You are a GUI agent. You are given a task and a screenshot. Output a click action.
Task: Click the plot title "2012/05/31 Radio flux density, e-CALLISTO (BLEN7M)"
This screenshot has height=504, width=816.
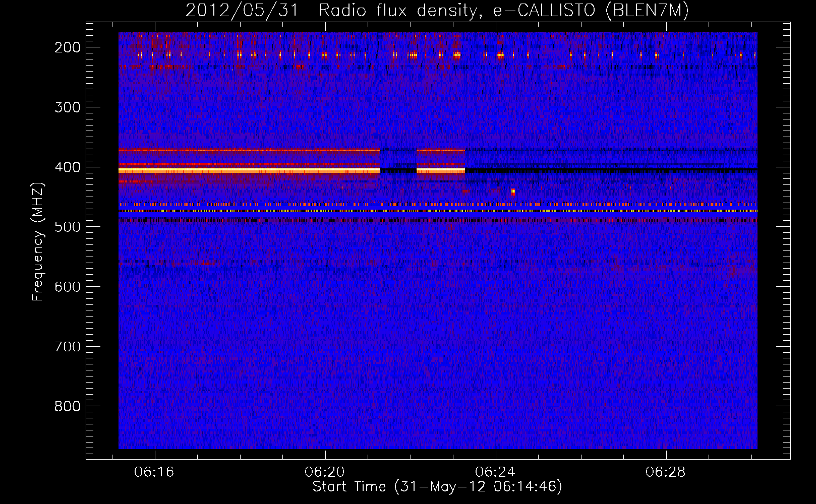point(437,10)
